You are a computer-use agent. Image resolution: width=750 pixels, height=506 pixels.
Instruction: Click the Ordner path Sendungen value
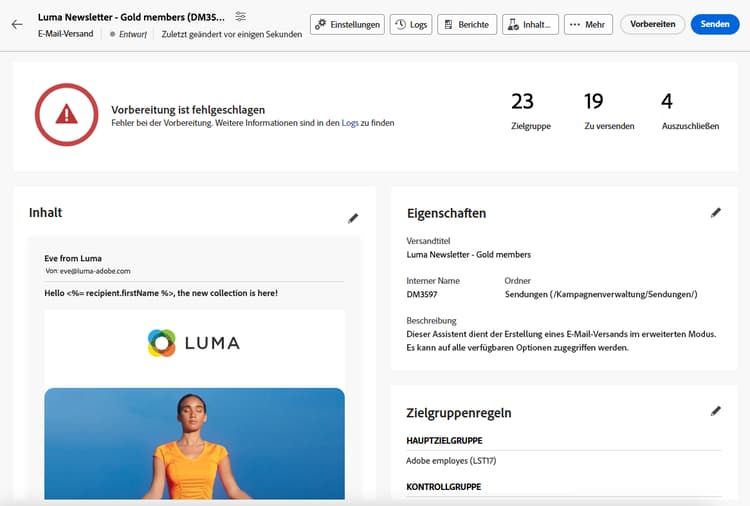point(601,295)
